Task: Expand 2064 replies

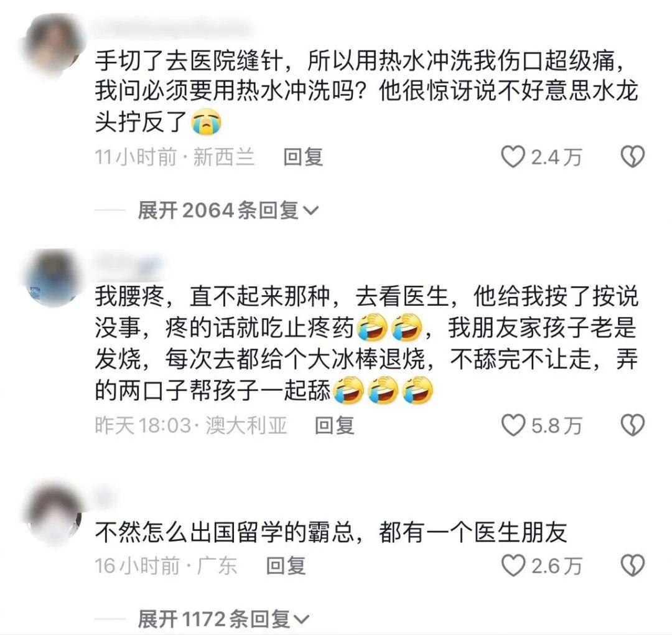Action: pos(228,210)
